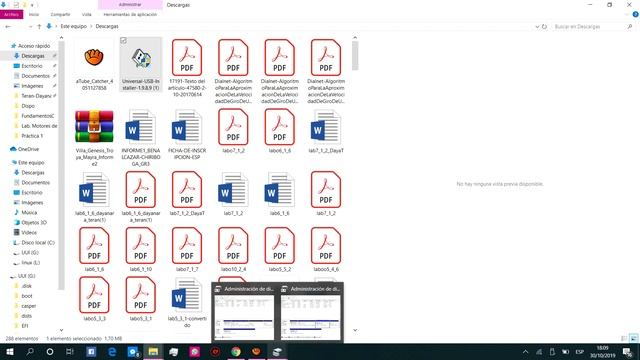Expand the quick access toolbar dropdown arrow

[x=33, y=5]
